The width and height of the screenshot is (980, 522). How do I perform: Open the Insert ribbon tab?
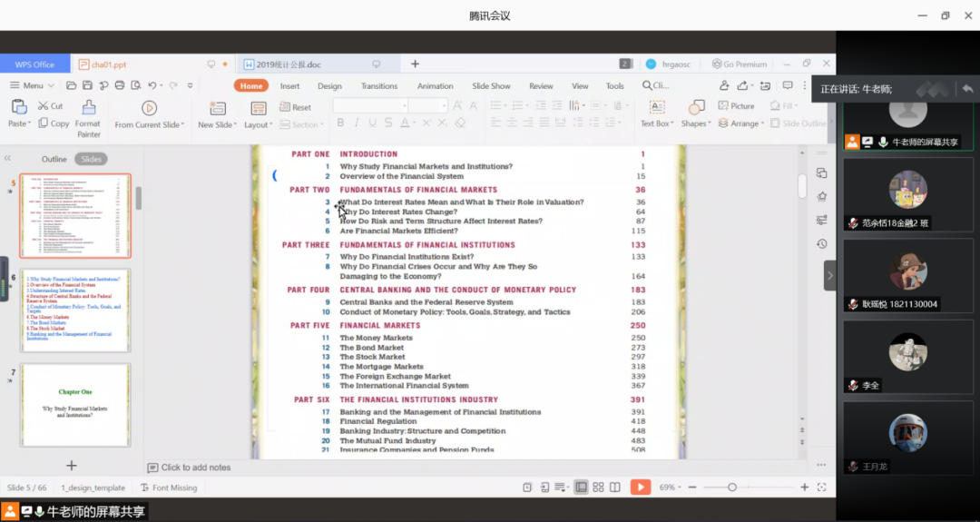(290, 86)
